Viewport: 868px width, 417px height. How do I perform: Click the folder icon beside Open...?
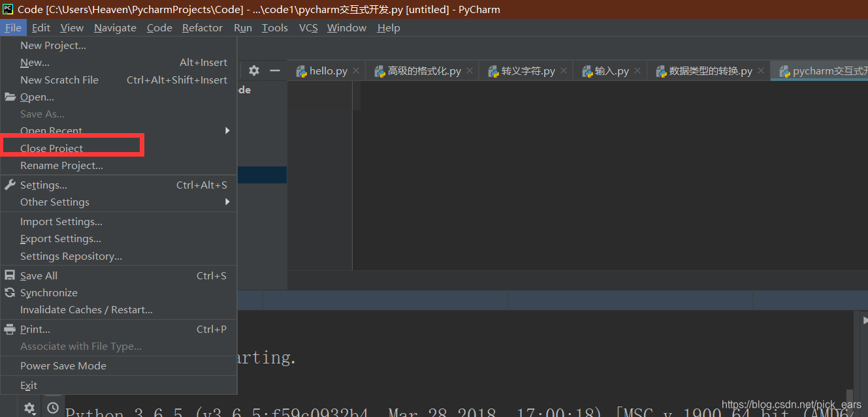10,97
